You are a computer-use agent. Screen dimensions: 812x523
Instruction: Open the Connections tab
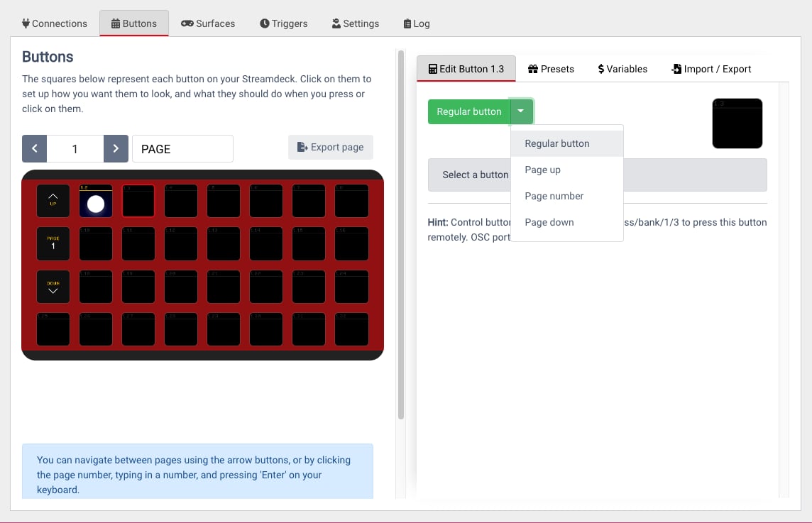[x=55, y=23]
